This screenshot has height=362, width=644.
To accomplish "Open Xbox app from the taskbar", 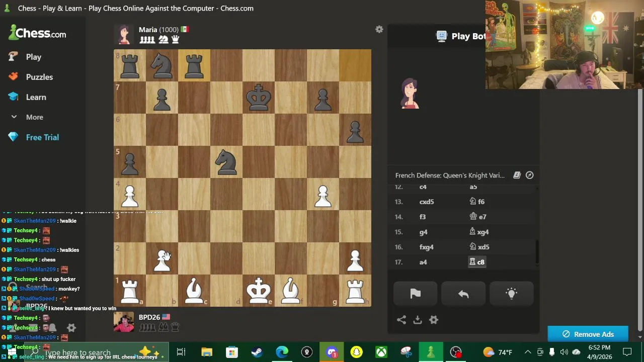I will 381,352.
